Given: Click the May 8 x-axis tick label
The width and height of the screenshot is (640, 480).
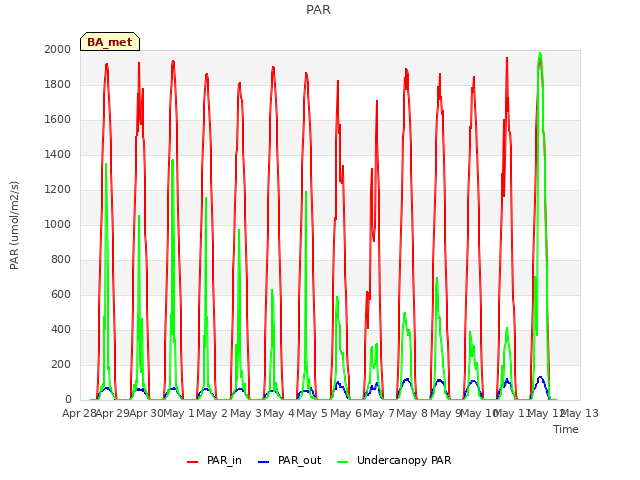Looking at the screenshot, I should [x=413, y=414].
